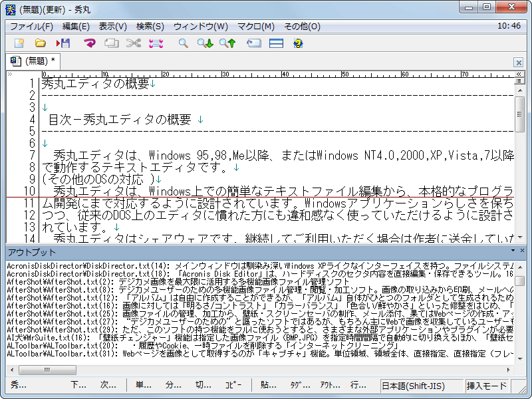Screen dimensions: 532x399
Task: Open the マクロ(M) menu
Action: pyautogui.click(x=256, y=27)
